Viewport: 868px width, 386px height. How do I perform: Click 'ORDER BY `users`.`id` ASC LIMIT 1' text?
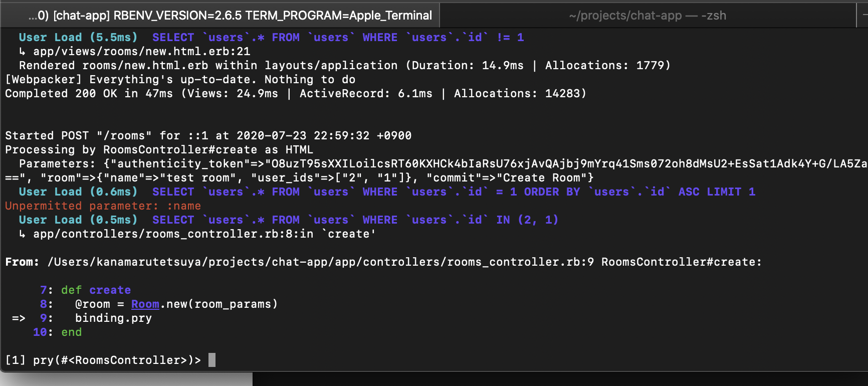[x=640, y=192]
